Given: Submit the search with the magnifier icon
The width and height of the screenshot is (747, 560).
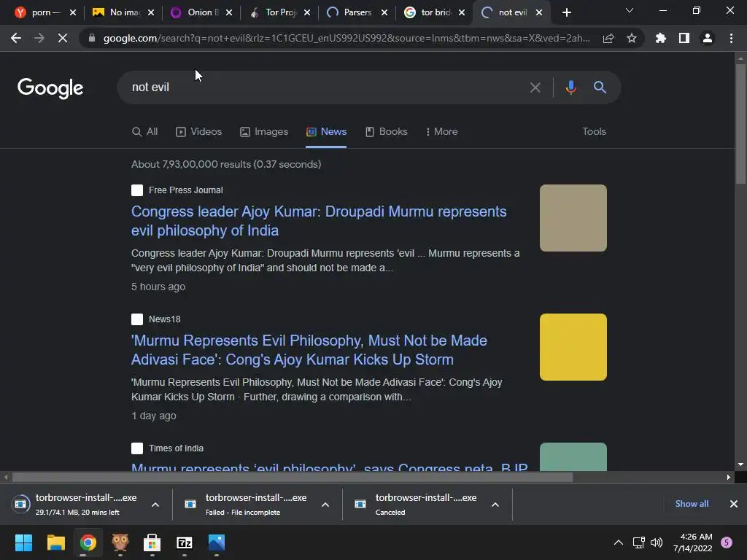Looking at the screenshot, I should (600, 87).
